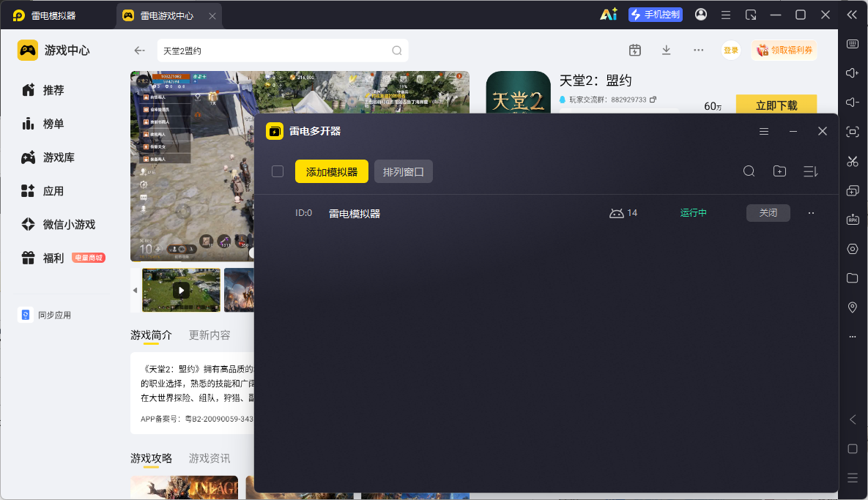Click the 领取福利券 coupon button

(x=784, y=51)
